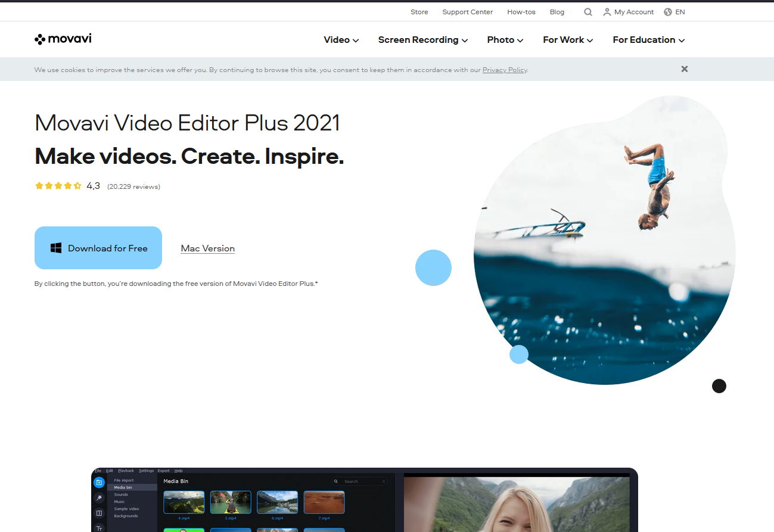Image resolution: width=774 pixels, height=532 pixels.
Task: Clear the Media Bin search field
Action: click(384, 481)
